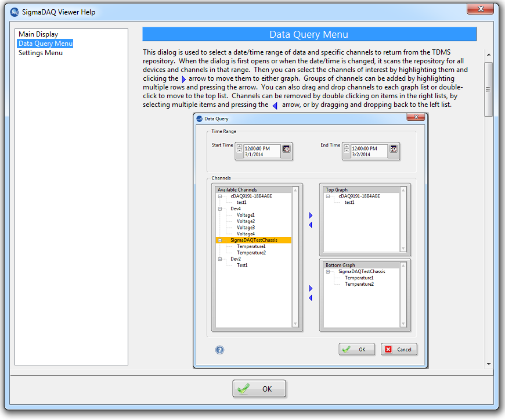
Task: Click the Start Time stepper arrows
Action: point(239,148)
